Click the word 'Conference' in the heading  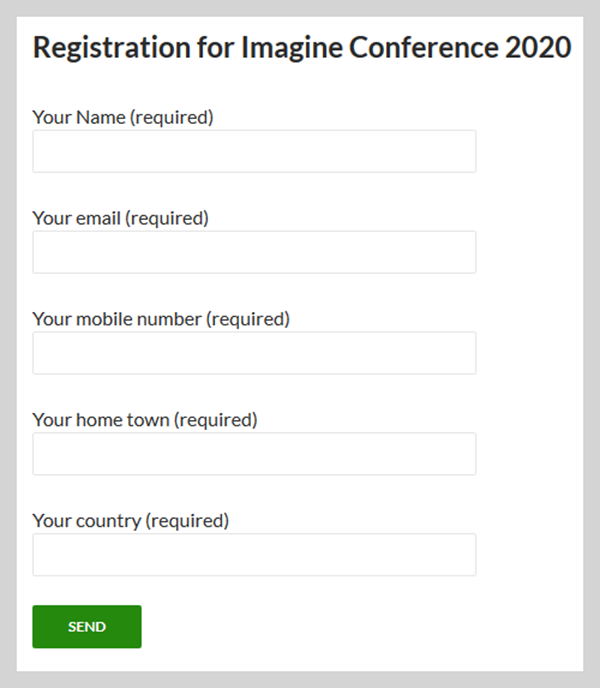point(424,47)
